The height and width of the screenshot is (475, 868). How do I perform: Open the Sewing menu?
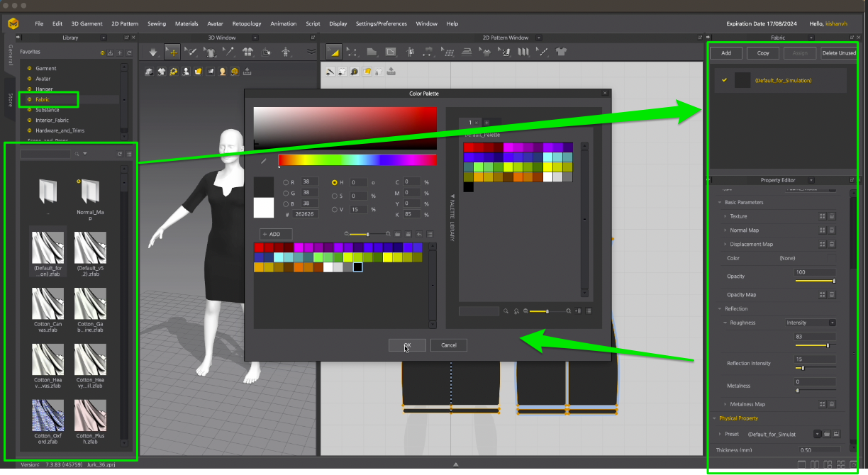(x=157, y=23)
